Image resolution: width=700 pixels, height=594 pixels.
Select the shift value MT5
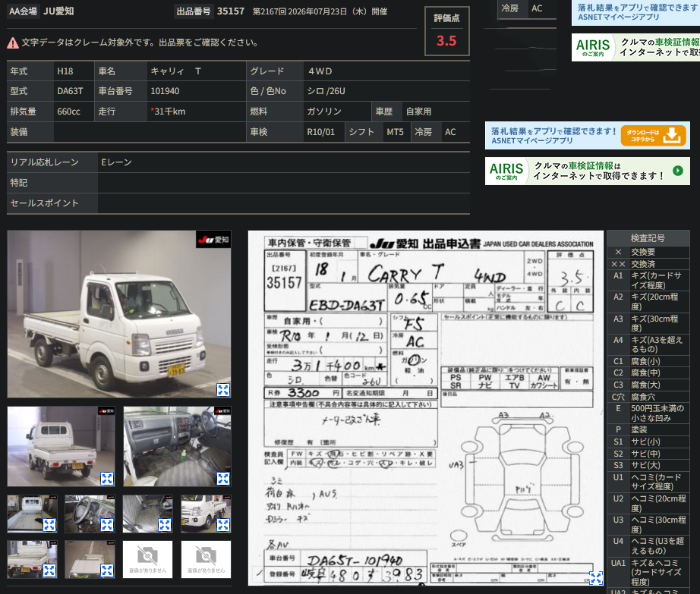click(395, 132)
